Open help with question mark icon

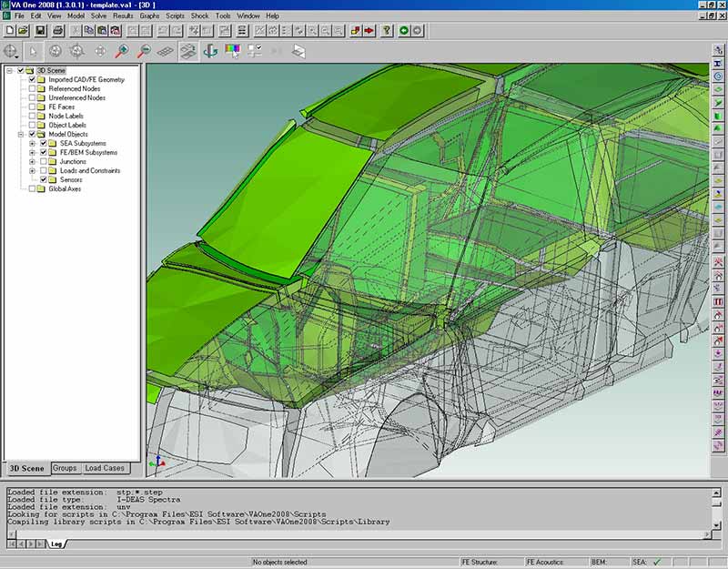click(x=386, y=31)
